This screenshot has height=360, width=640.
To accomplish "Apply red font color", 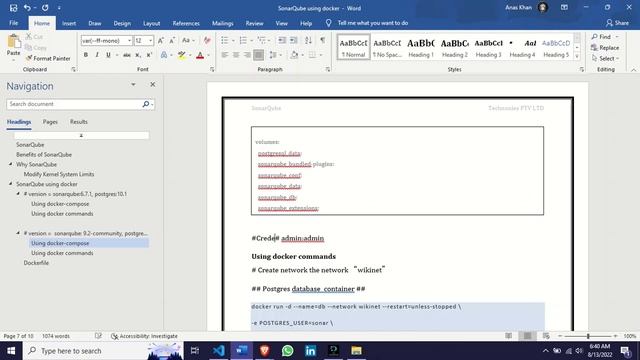I will click(x=200, y=55).
